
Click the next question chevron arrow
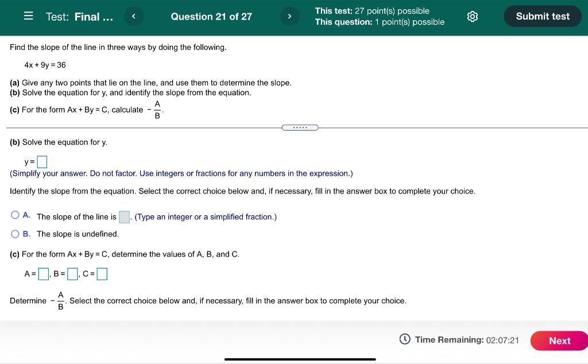[290, 16]
